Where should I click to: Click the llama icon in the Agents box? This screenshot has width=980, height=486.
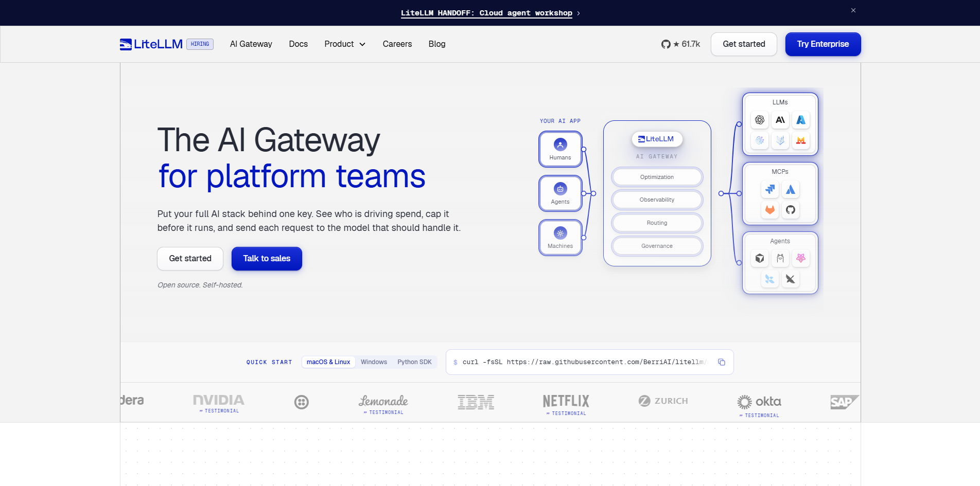(780, 258)
